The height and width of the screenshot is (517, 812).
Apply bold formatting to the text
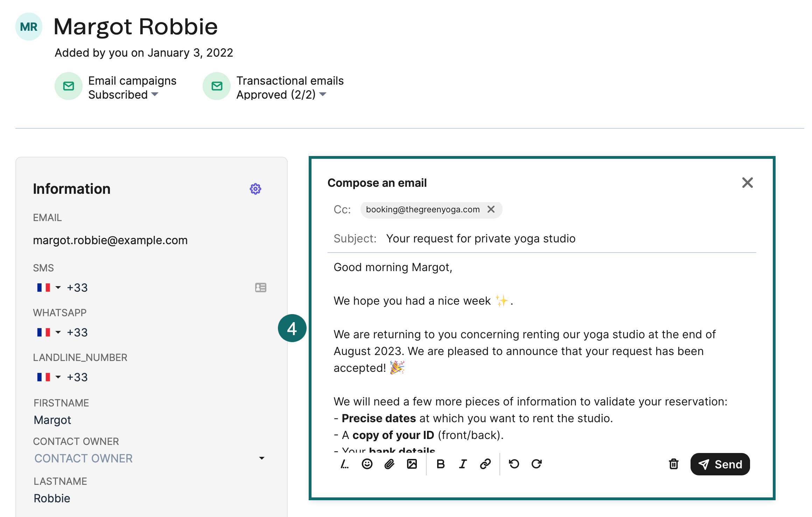(x=440, y=464)
